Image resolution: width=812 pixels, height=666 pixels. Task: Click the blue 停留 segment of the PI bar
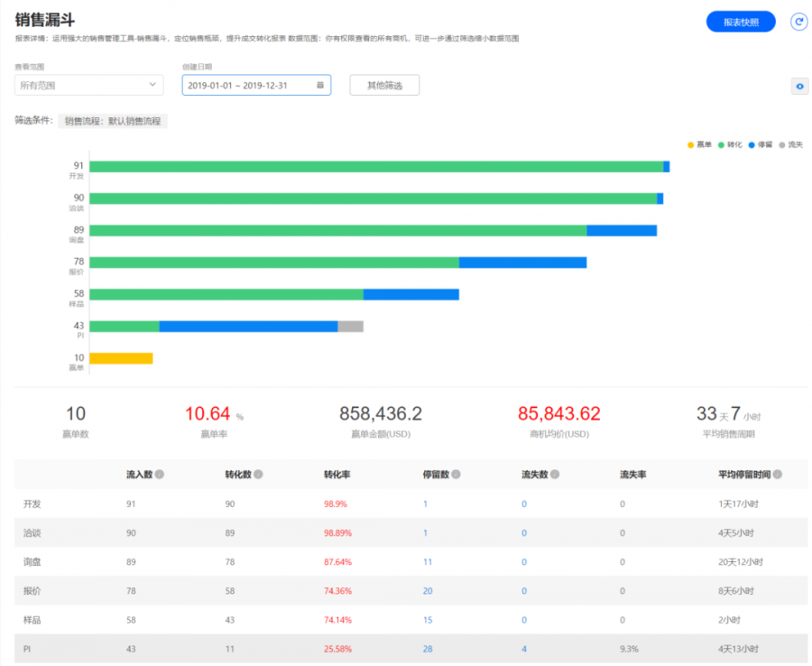pyautogui.click(x=249, y=327)
